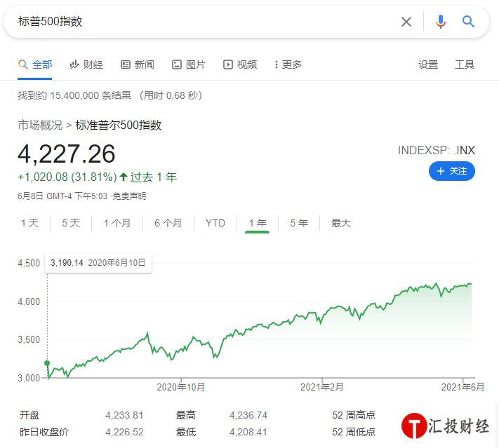Image resolution: width=499 pixels, height=448 pixels.
Task: Click the 最高 value 4,236.74
Action: coord(248,415)
